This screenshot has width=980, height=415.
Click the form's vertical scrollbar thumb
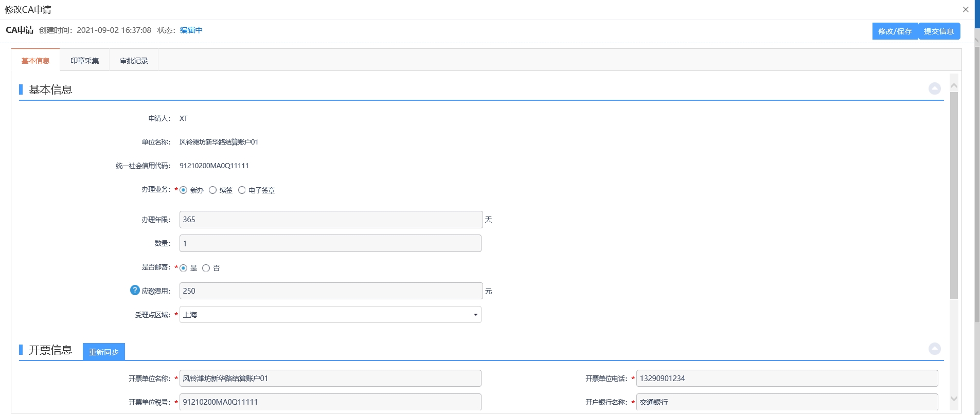click(x=954, y=195)
